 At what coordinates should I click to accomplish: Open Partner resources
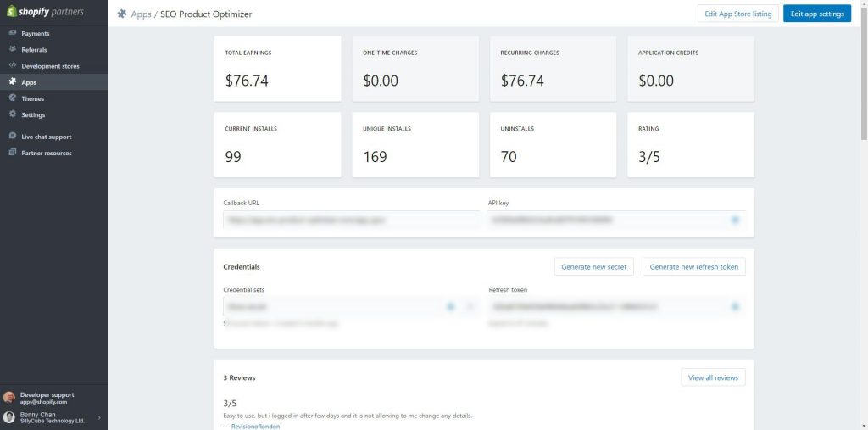click(x=54, y=153)
